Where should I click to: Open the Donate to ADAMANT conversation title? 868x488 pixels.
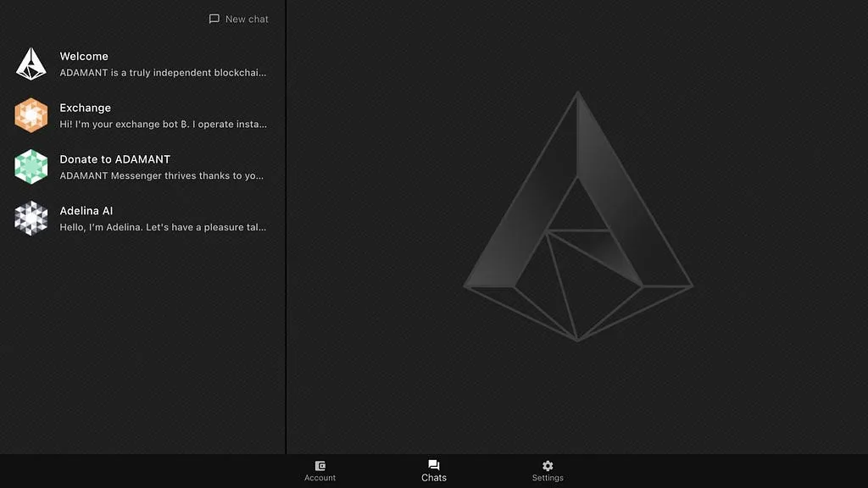click(x=115, y=158)
